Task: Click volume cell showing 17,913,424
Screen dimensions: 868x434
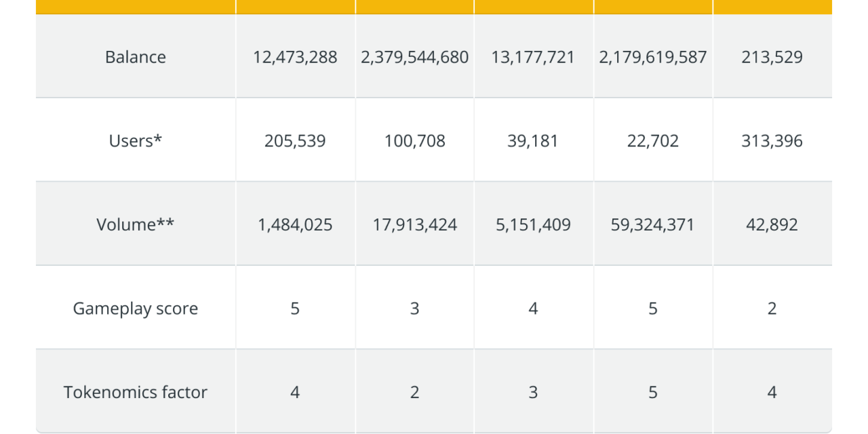Action: (414, 224)
